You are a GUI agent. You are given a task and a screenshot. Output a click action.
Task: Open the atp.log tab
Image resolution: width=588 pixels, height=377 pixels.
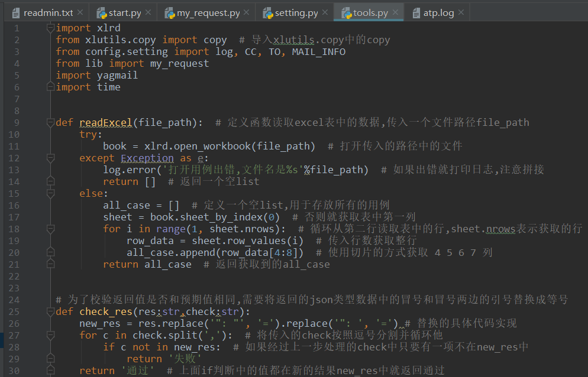pyautogui.click(x=437, y=13)
